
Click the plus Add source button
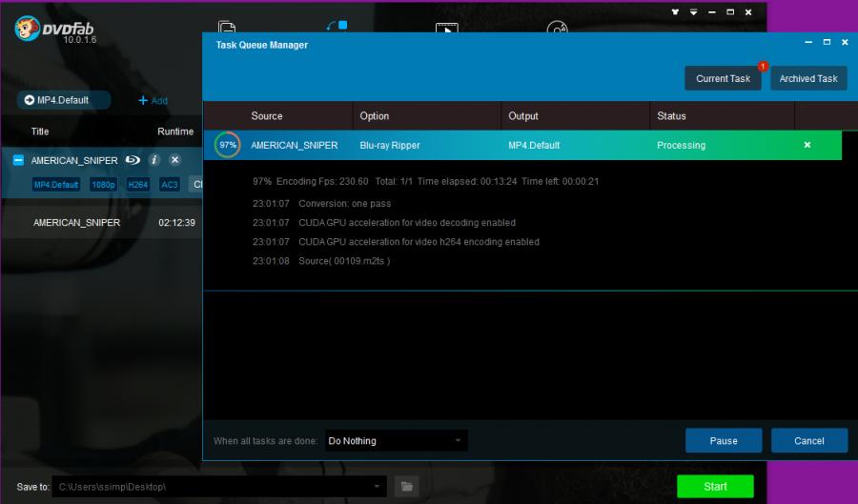(x=153, y=101)
